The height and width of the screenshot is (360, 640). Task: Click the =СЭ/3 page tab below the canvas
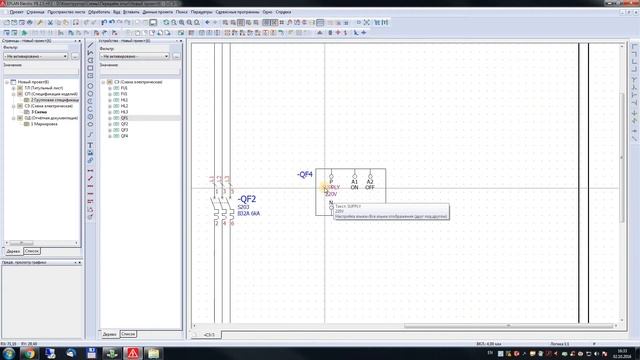point(209,335)
